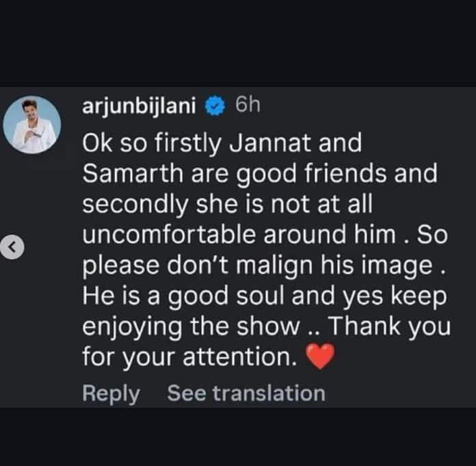The image size is (476, 466).
Task: Click the red heart emoji
Action: tap(319, 357)
